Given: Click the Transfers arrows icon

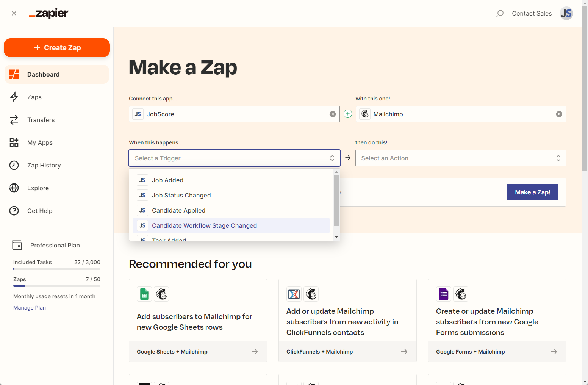Looking at the screenshot, I should (14, 120).
